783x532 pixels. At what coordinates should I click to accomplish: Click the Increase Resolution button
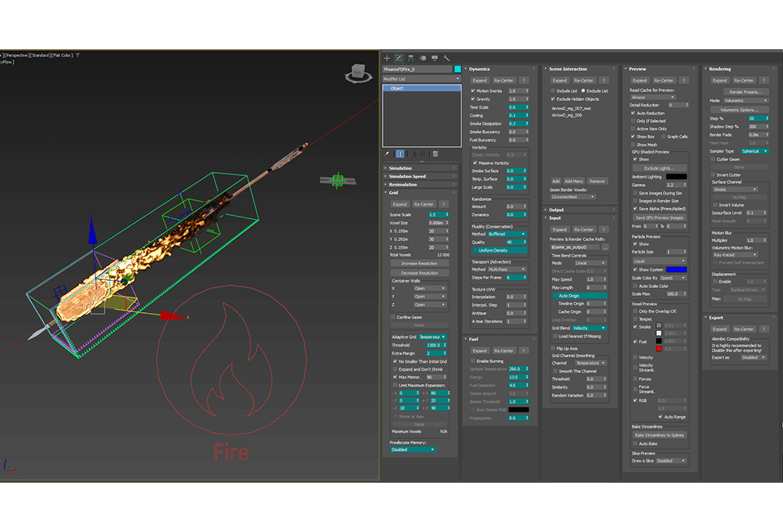coord(419,264)
